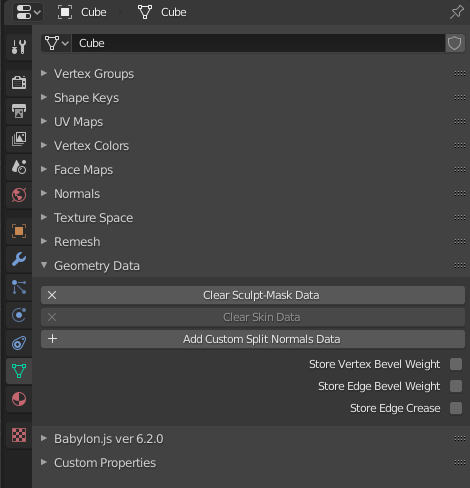Click the Cube object icon in breadcrumb

[x=65, y=12]
